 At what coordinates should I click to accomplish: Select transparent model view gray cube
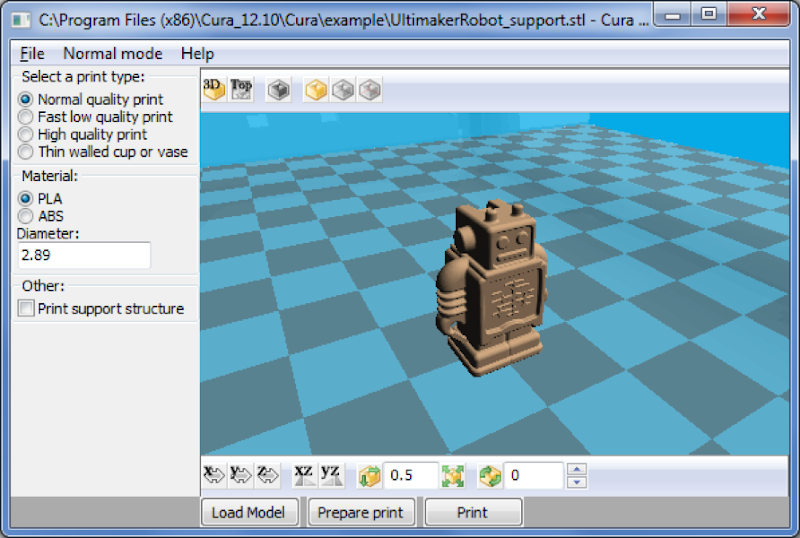(343, 90)
